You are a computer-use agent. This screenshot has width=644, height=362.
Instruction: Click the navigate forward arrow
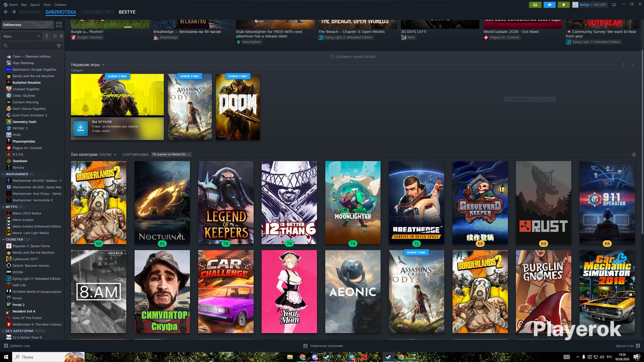(x=14, y=12)
